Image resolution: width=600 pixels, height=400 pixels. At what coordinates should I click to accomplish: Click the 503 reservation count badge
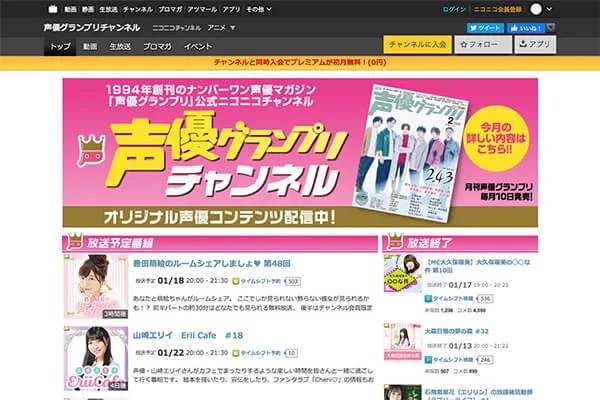[x=293, y=281]
